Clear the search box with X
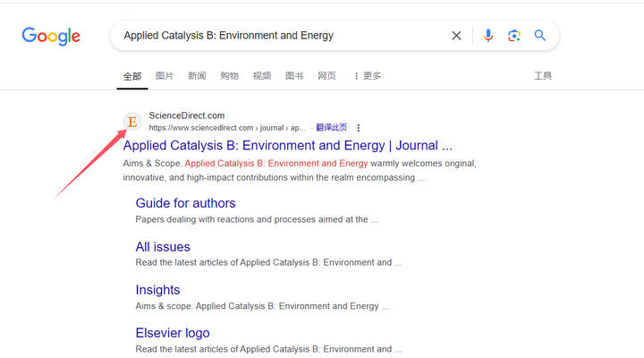This screenshot has height=358, width=644. pyautogui.click(x=456, y=36)
